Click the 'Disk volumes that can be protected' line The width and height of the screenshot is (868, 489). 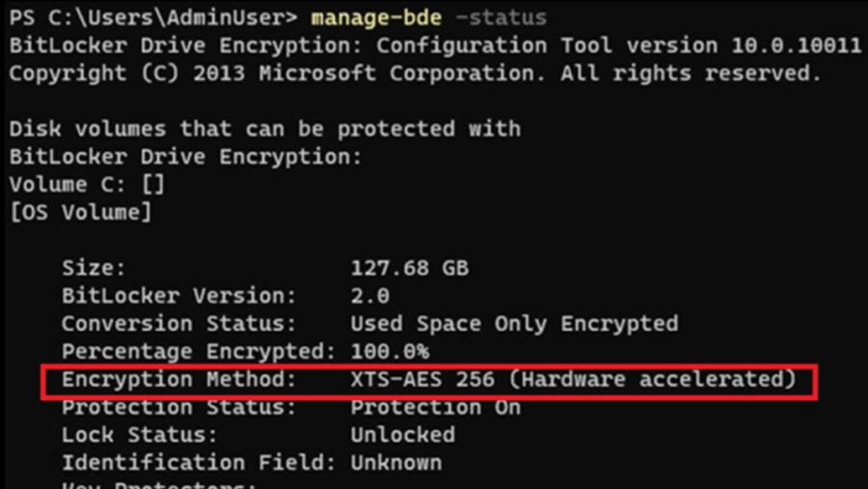[264, 129]
